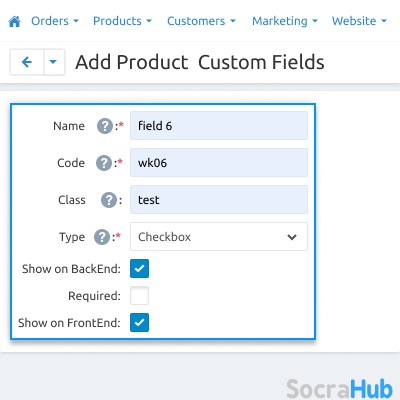Open the Name field help icon
This screenshot has width=400, height=400.
105,126
